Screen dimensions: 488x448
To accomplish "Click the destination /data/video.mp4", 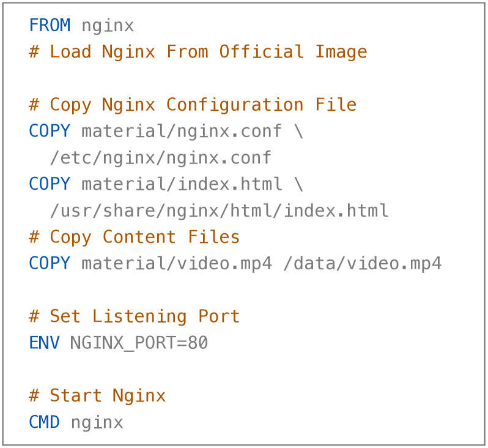I will coord(362,264).
